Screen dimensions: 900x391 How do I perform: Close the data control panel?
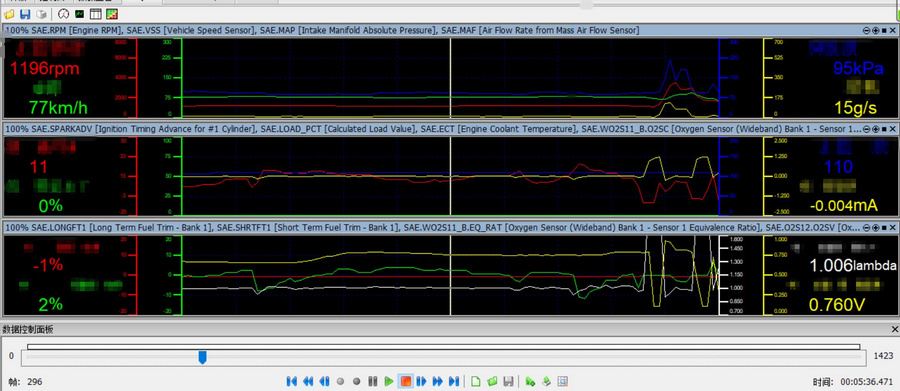(894, 330)
